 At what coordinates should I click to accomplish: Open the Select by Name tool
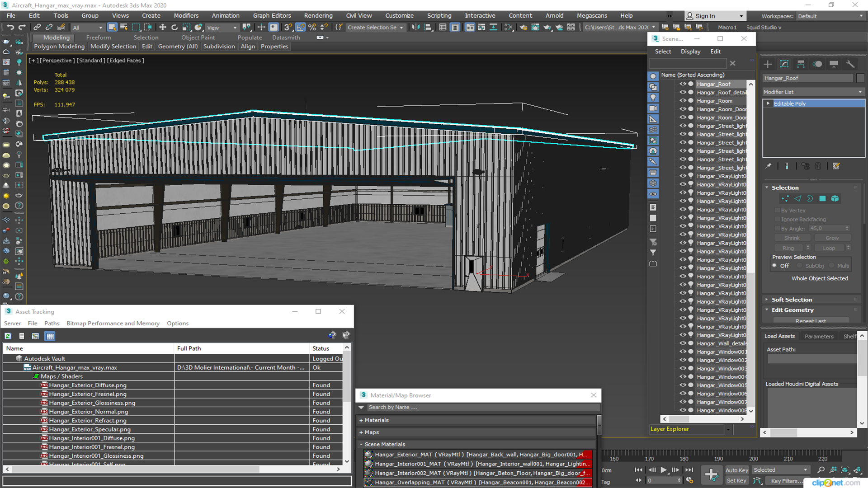pos(124,27)
